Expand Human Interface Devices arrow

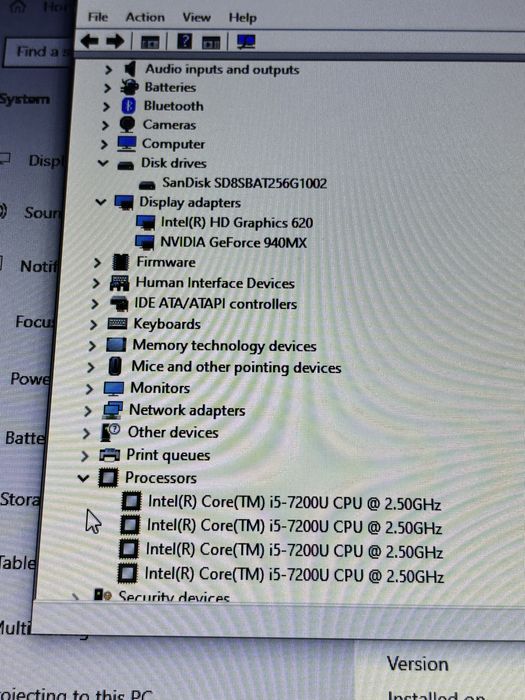96,283
